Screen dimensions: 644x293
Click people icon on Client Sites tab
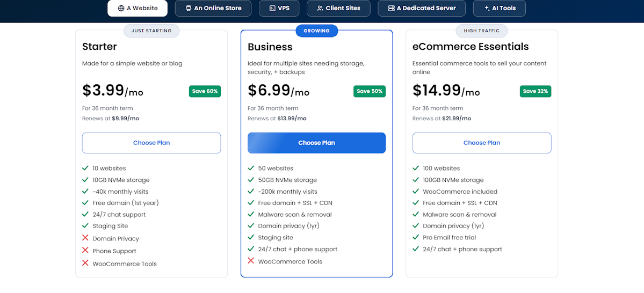(320, 8)
